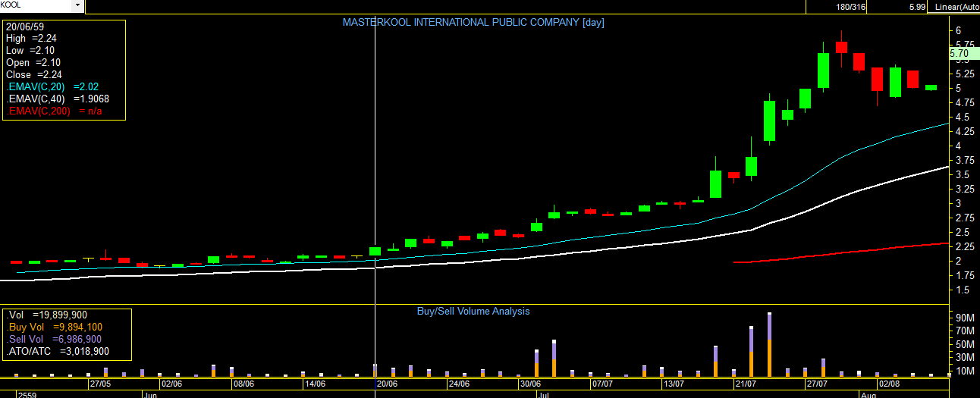Click the 27/07 date axis label
The image size is (980, 398).
click(817, 384)
